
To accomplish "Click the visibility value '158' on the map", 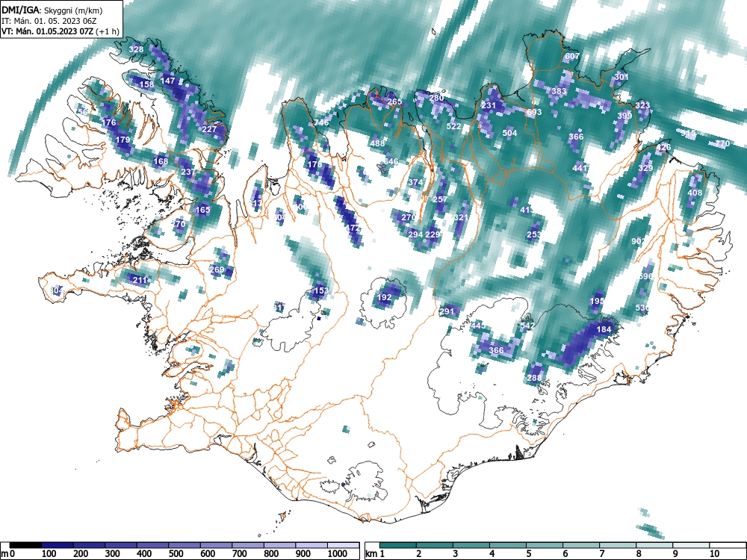I will (146, 84).
